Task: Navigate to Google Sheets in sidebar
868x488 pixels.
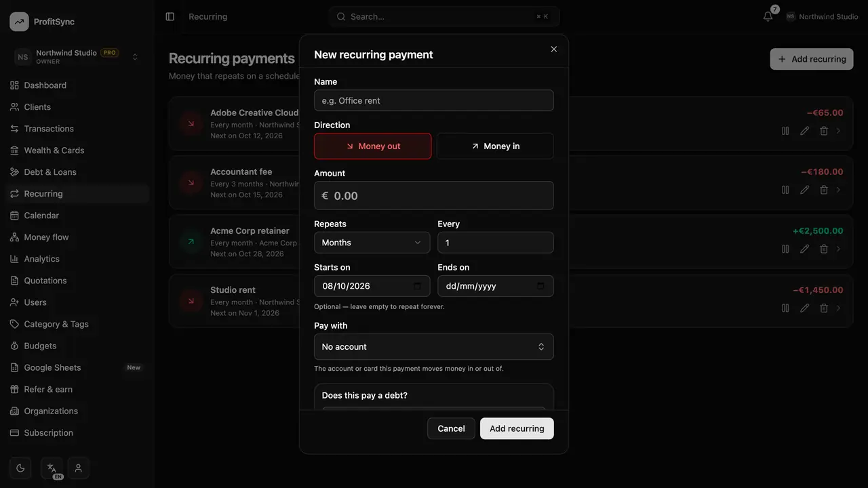Action: click(77, 367)
